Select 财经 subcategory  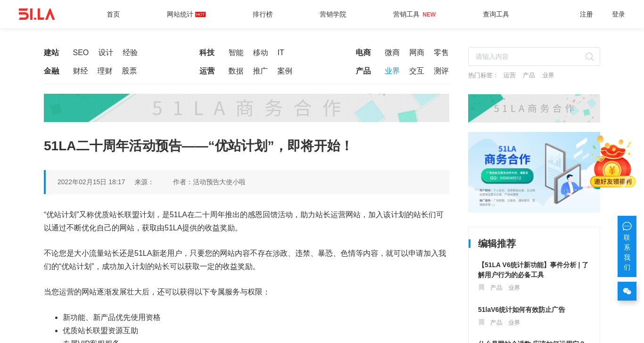pyautogui.click(x=80, y=71)
